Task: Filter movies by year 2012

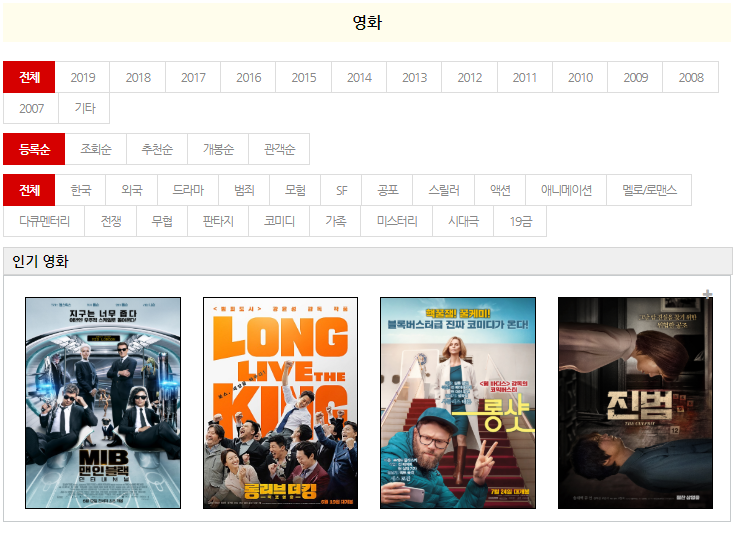Action: tap(469, 77)
